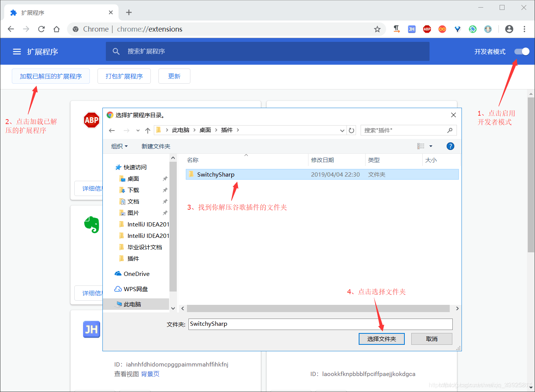Open the green globe extension icon
535x392 pixels.
point(473,29)
